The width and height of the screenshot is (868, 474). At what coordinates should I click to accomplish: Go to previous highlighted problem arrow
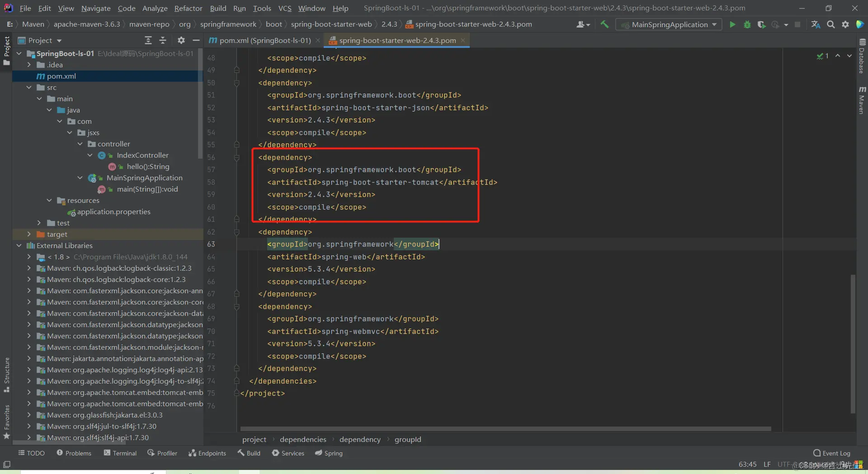click(x=838, y=56)
